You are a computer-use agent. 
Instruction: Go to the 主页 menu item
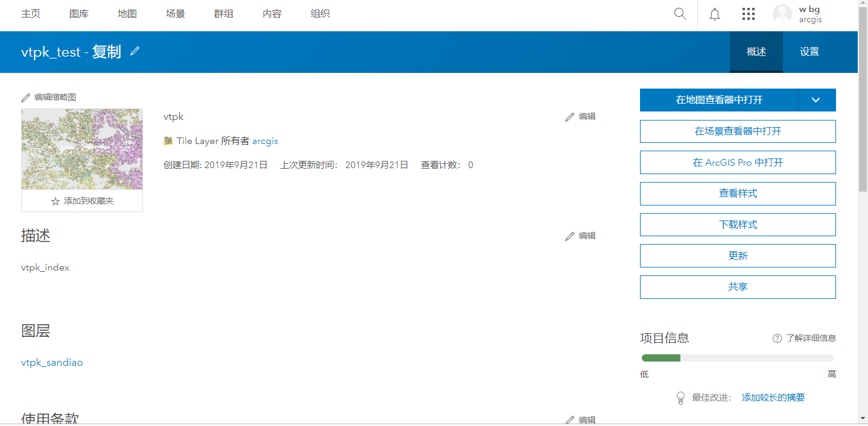tap(31, 14)
